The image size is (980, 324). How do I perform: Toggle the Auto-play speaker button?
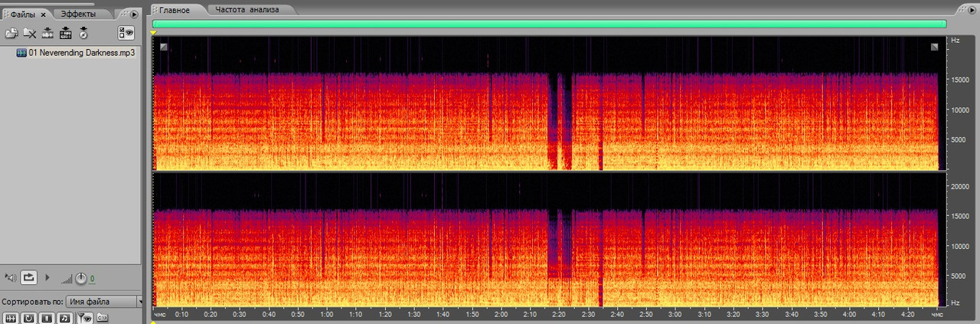point(10,277)
